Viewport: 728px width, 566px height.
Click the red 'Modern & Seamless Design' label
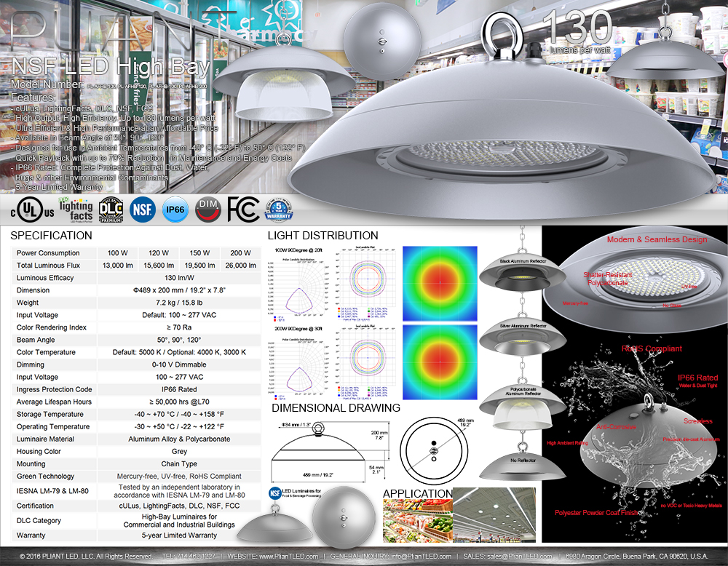[x=657, y=239]
